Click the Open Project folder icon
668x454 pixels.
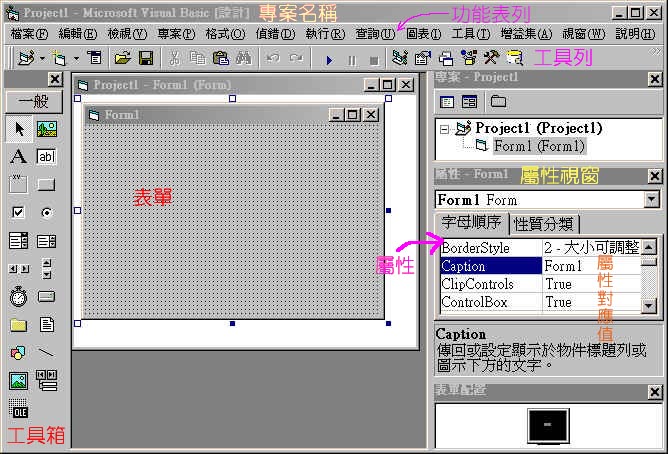point(123,57)
